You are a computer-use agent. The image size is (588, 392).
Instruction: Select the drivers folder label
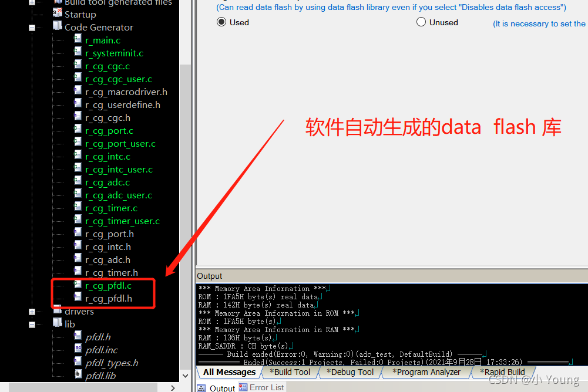click(79, 312)
